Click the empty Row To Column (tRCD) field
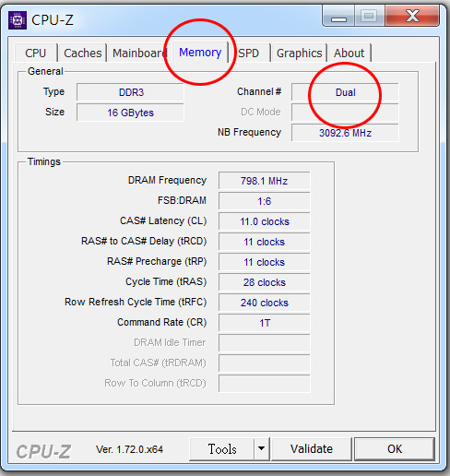This screenshot has width=450, height=476. 265,384
